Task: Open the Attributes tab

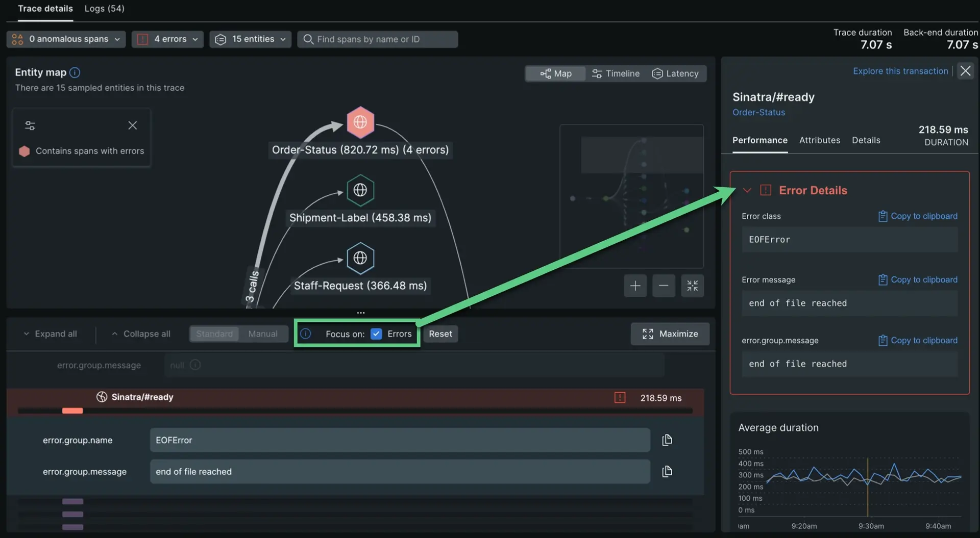Action: (x=819, y=140)
